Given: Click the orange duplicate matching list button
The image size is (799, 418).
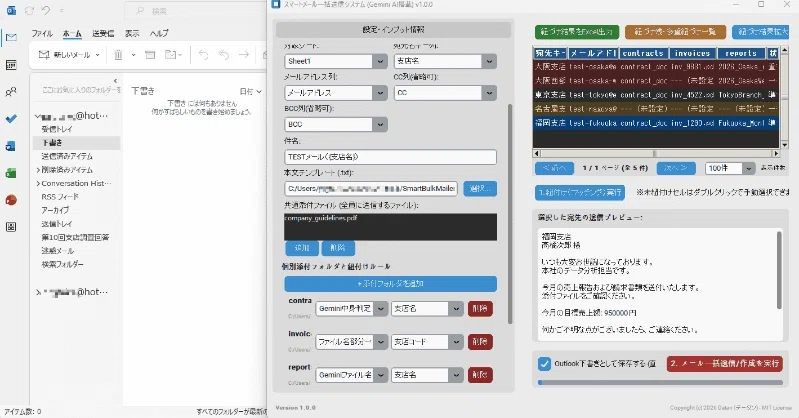Looking at the screenshot, I should coord(675,32).
